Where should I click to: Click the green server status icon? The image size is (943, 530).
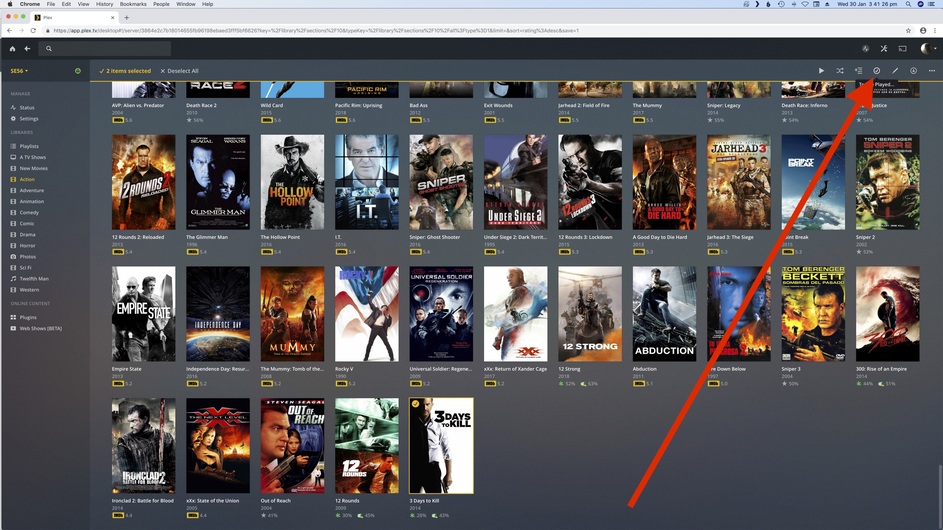[x=78, y=71]
